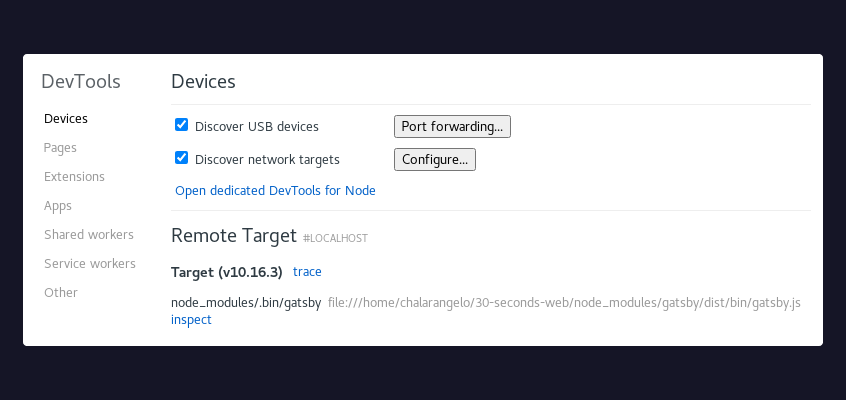Switch to the Apps section
This screenshot has height=400, width=846.
58,205
